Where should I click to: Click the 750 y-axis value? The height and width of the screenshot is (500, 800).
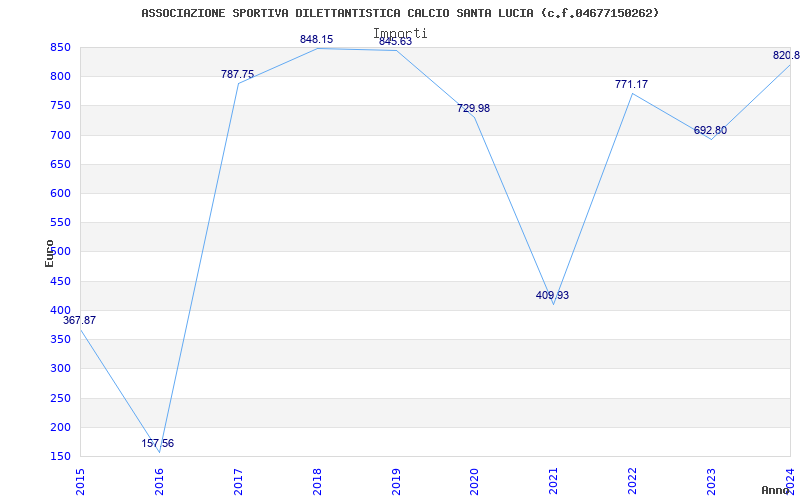point(60,106)
